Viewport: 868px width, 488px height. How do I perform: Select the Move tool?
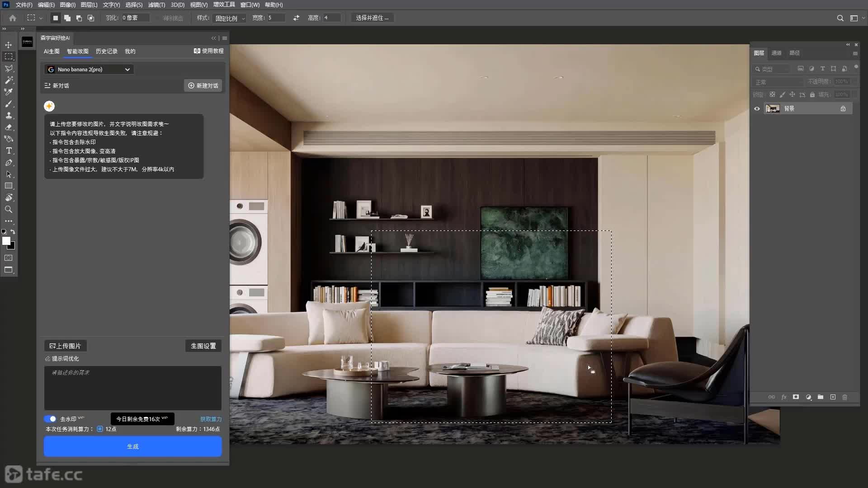[9, 45]
